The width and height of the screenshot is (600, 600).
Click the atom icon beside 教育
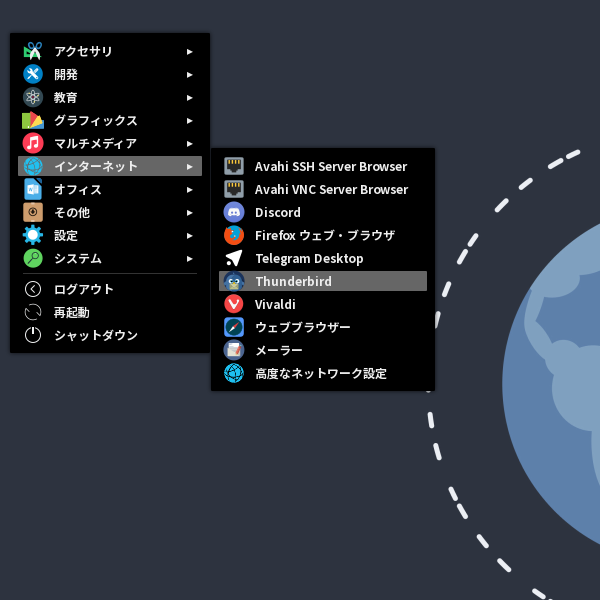33,97
